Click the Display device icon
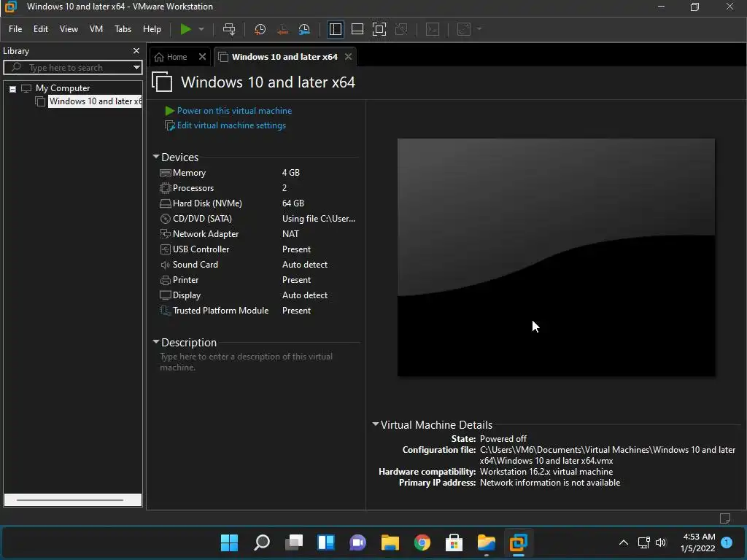This screenshot has width=747, height=560. (166, 295)
